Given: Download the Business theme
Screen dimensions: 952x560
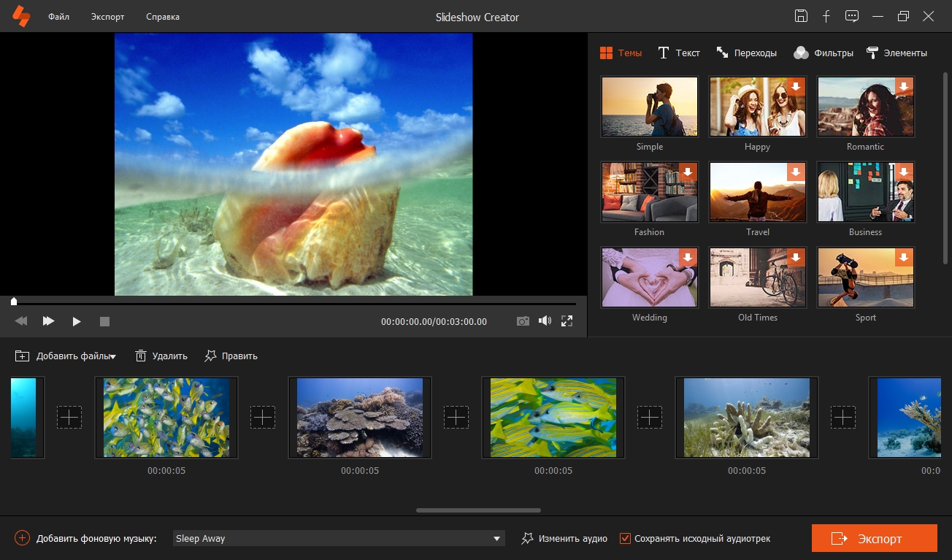Looking at the screenshot, I should (x=904, y=172).
